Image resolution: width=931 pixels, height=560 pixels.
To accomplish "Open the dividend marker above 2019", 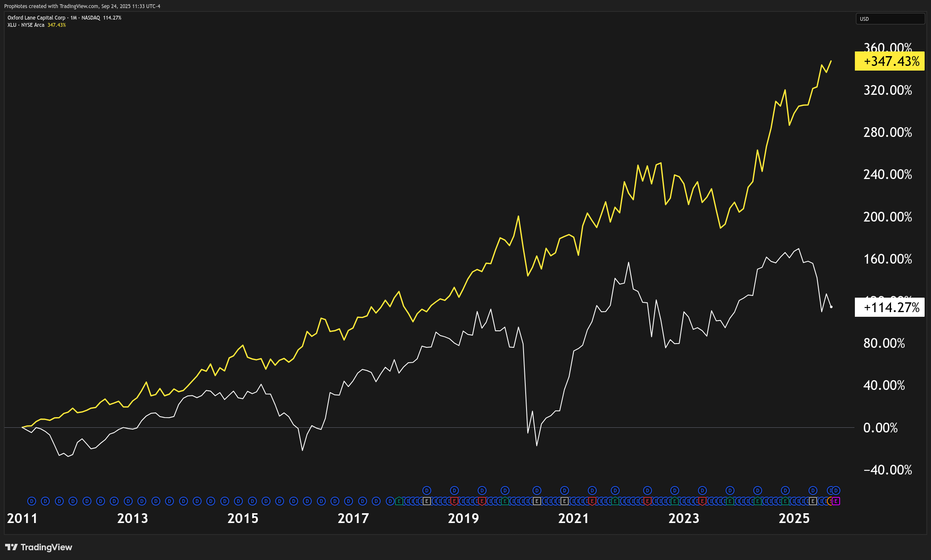I will [x=454, y=490].
